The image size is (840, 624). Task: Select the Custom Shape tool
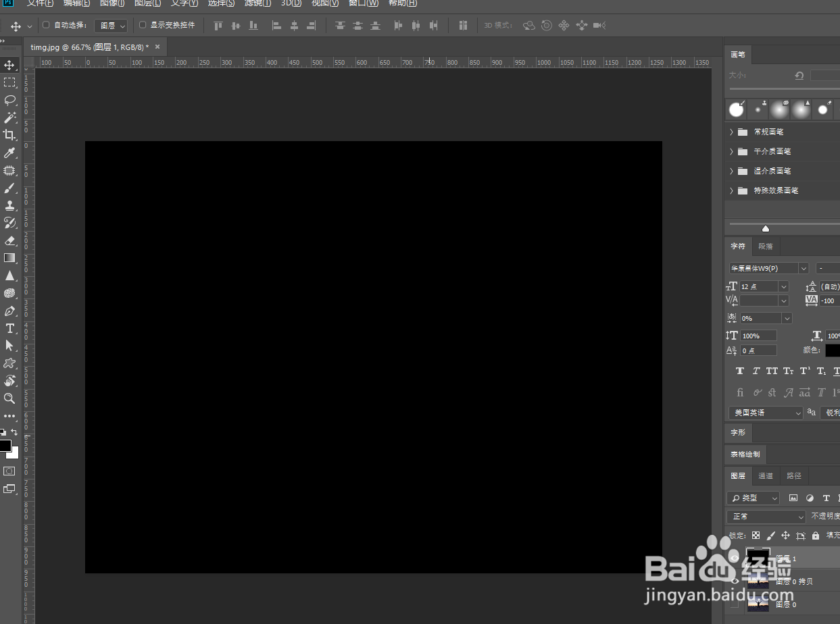pos(9,363)
